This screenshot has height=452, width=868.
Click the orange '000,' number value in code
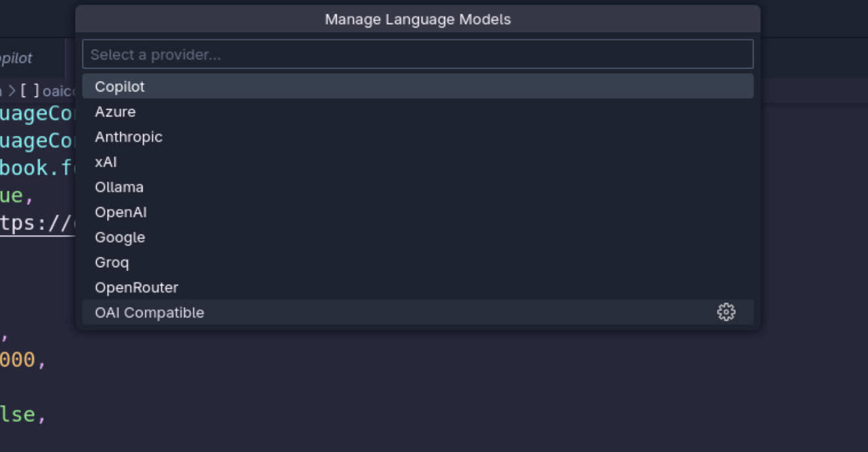tap(18, 360)
